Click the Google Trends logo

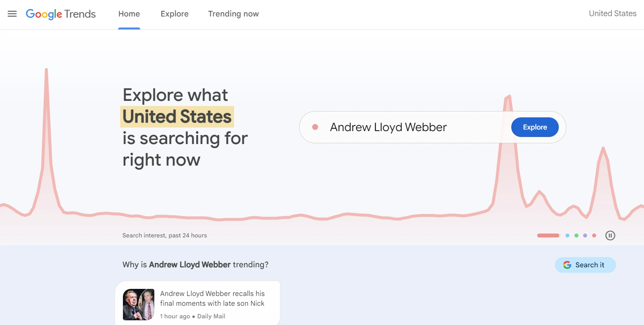61,14
